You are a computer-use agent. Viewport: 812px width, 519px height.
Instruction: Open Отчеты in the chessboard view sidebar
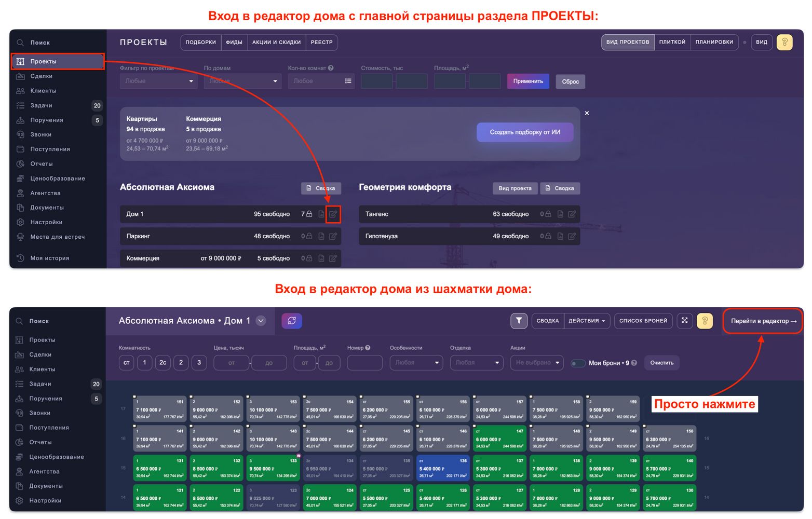40,442
